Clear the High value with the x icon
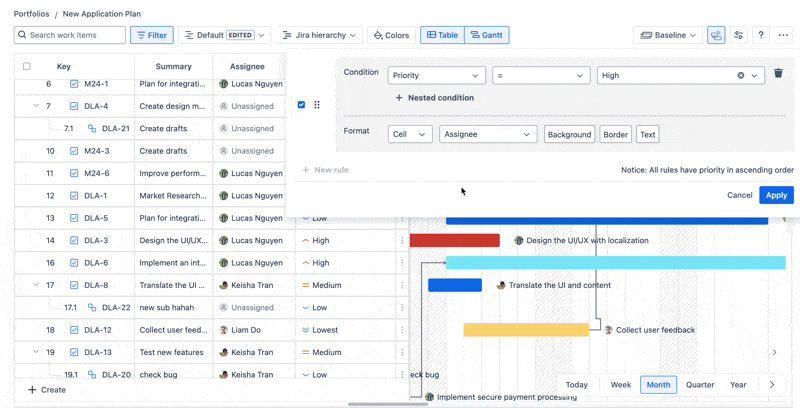This screenshot has height=408, width=800. (741, 75)
